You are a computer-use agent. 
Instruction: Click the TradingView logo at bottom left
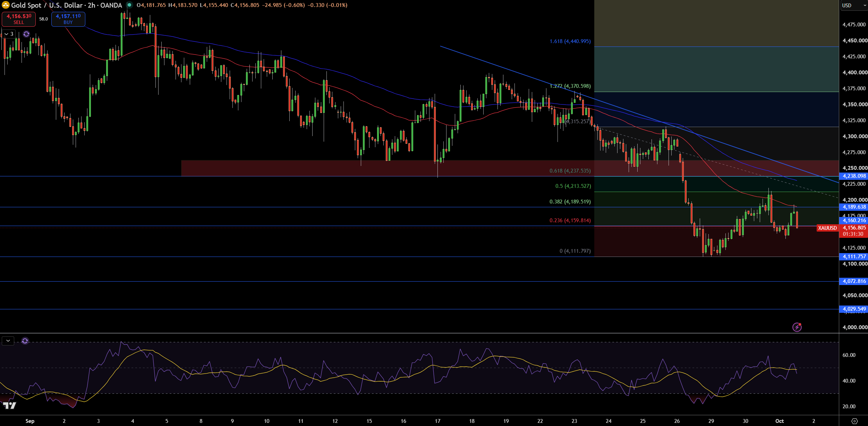point(9,406)
